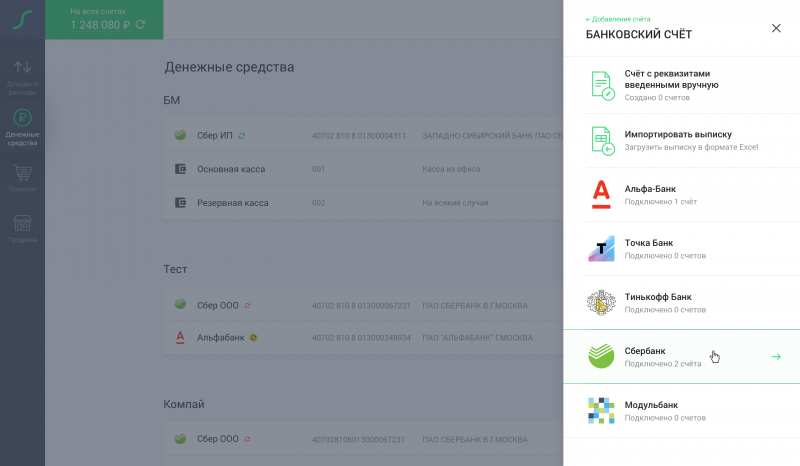
Task: Click the app logo in top-left corner
Action: point(22,19)
